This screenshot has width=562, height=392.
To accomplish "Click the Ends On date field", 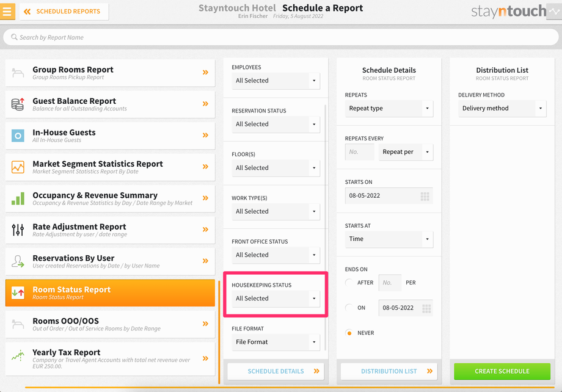I will click(406, 308).
